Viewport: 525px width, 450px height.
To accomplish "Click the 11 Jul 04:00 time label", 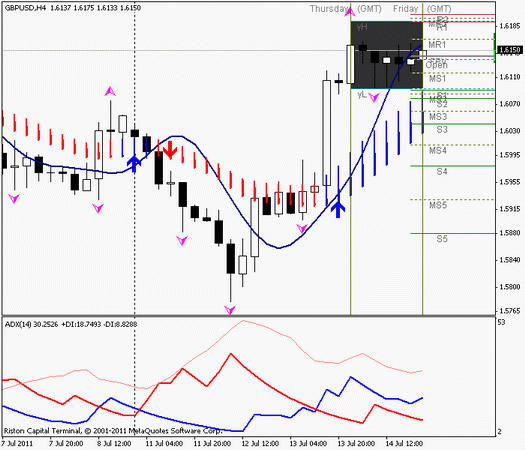I will click(x=164, y=444).
